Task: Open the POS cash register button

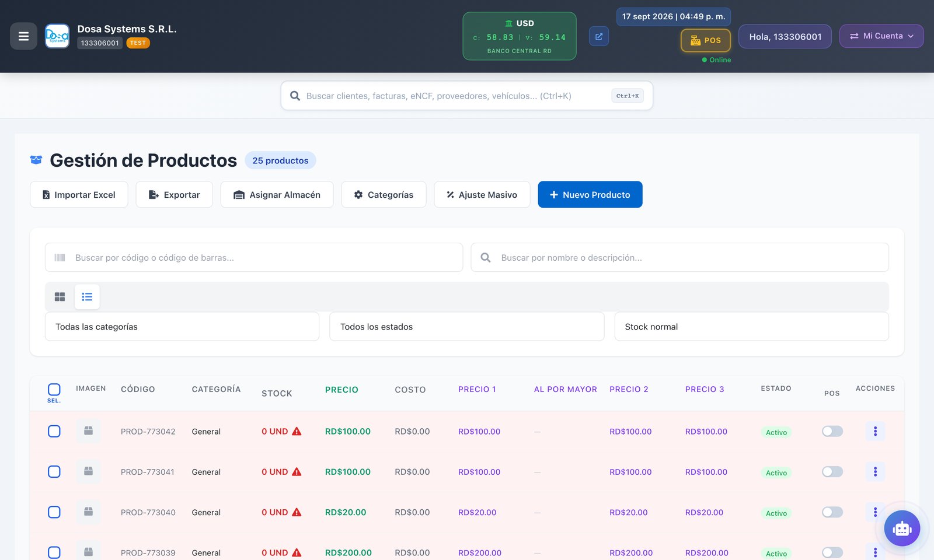Action: point(706,40)
